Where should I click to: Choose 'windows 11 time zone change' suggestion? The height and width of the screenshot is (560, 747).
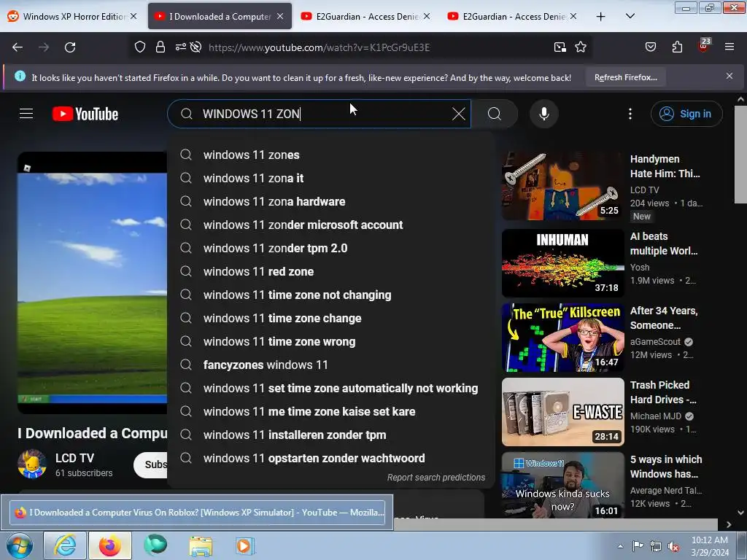point(331,318)
